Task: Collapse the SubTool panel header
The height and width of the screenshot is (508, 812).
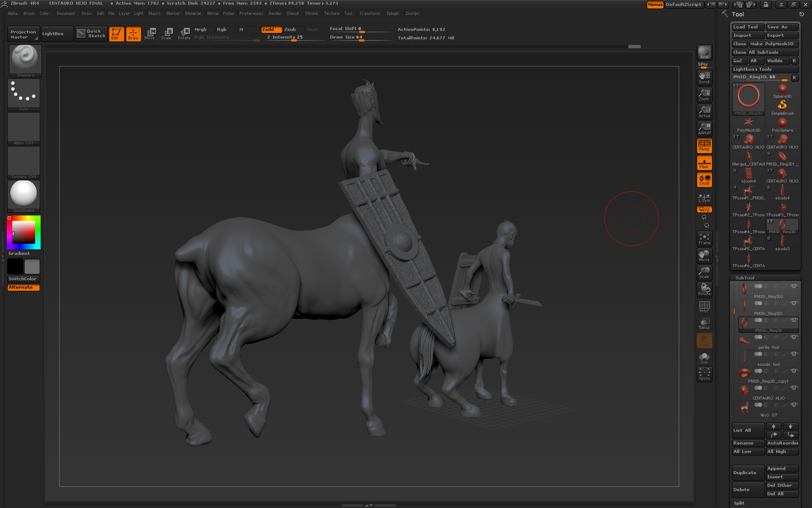Action: pyautogui.click(x=745, y=278)
